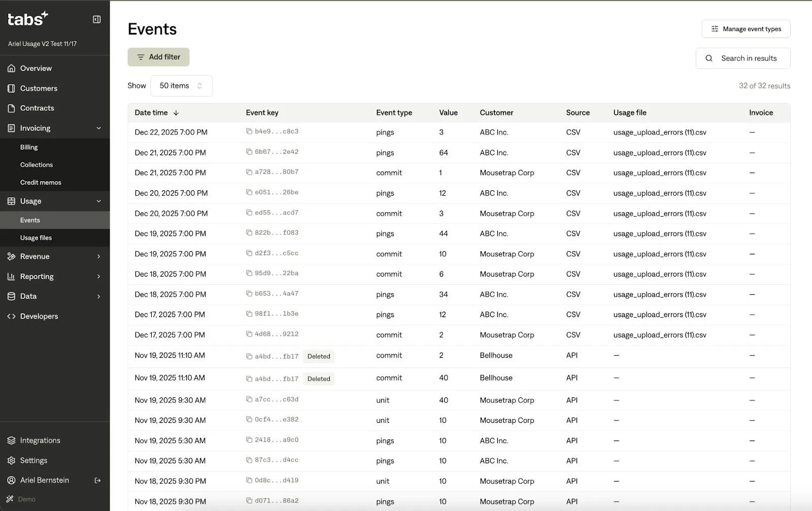Click the Source column header

[578, 113]
